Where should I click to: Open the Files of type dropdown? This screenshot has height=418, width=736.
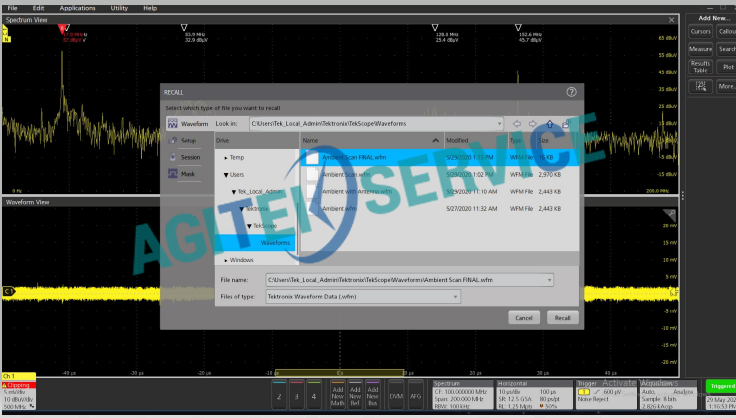pos(456,297)
